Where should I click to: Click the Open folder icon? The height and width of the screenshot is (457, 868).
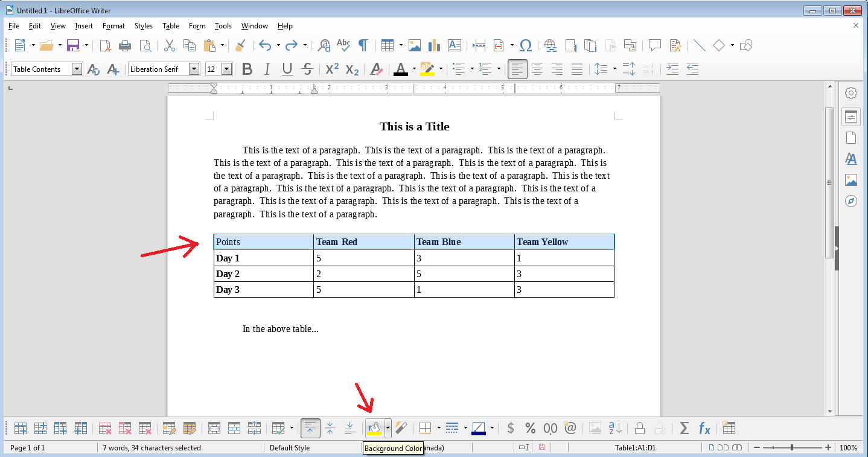tap(46, 45)
